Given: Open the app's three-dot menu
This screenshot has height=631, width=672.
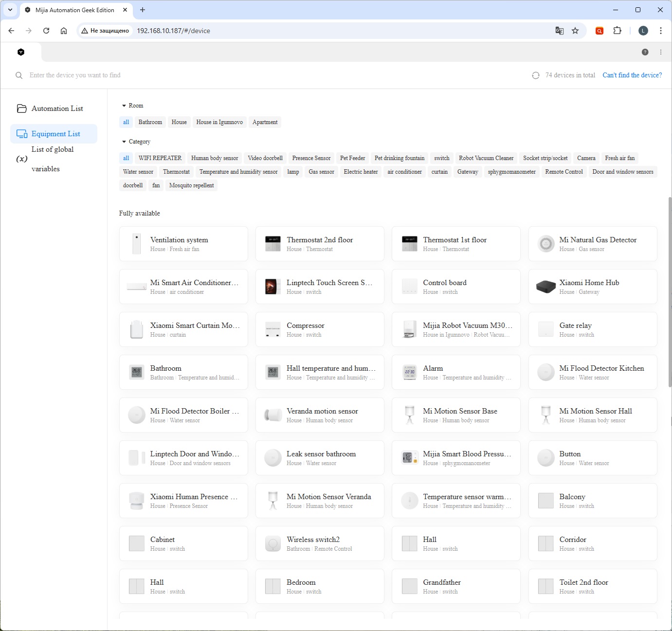Looking at the screenshot, I should tap(660, 52).
